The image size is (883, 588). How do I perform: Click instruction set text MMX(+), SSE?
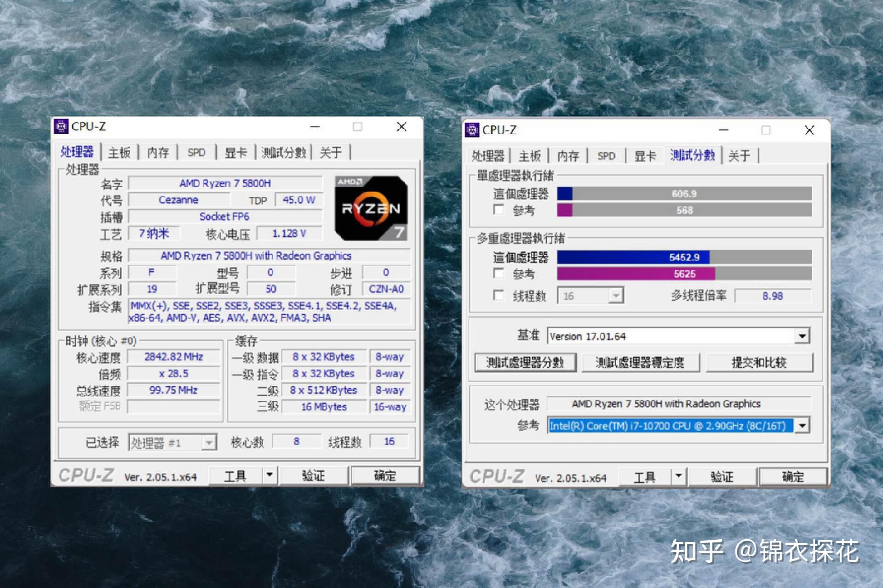(269, 312)
